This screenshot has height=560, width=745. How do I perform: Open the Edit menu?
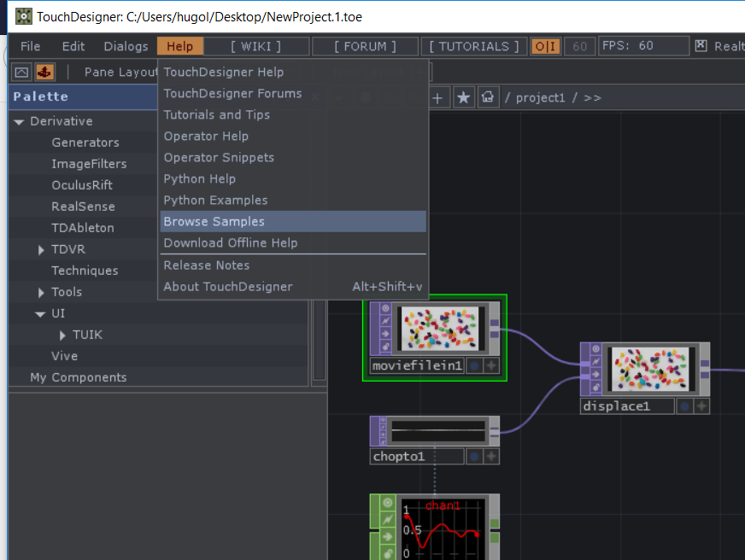73,46
